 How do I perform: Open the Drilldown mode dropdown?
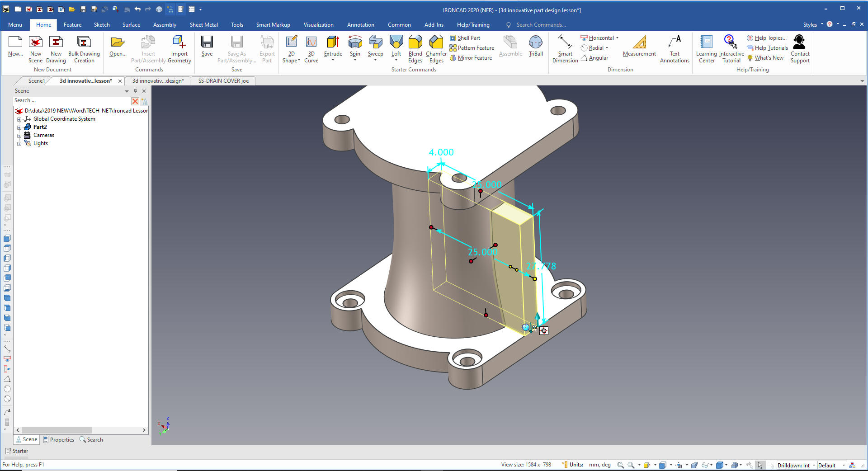[x=814, y=465]
